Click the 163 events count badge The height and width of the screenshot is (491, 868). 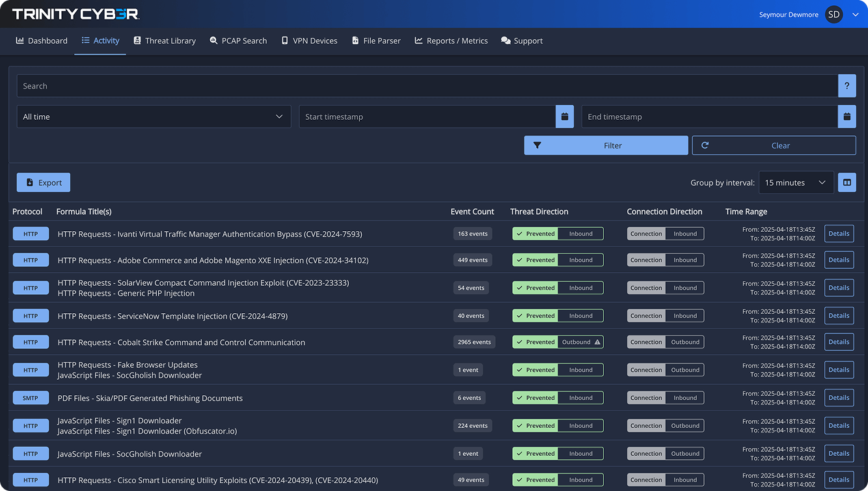(x=472, y=234)
